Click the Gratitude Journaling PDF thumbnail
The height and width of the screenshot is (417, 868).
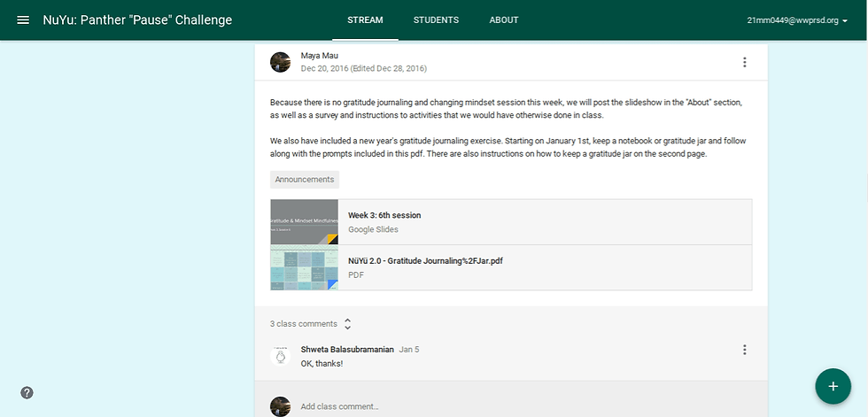coord(304,267)
